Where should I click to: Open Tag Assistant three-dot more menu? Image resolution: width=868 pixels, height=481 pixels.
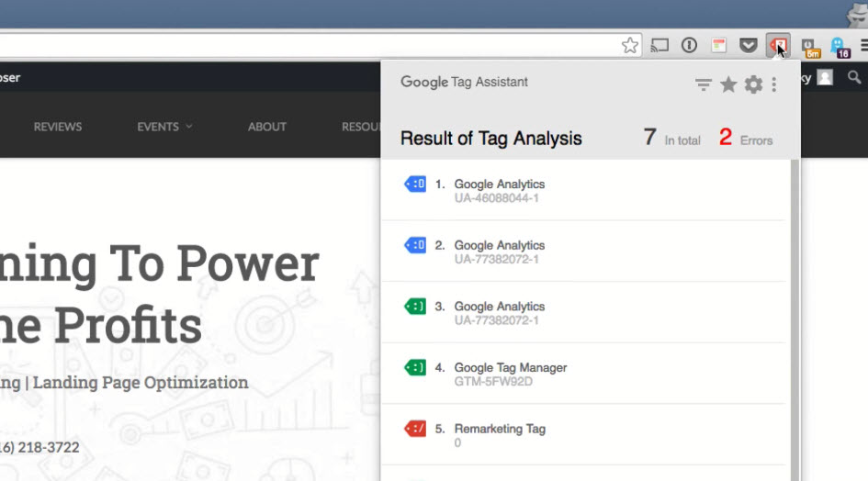[774, 84]
